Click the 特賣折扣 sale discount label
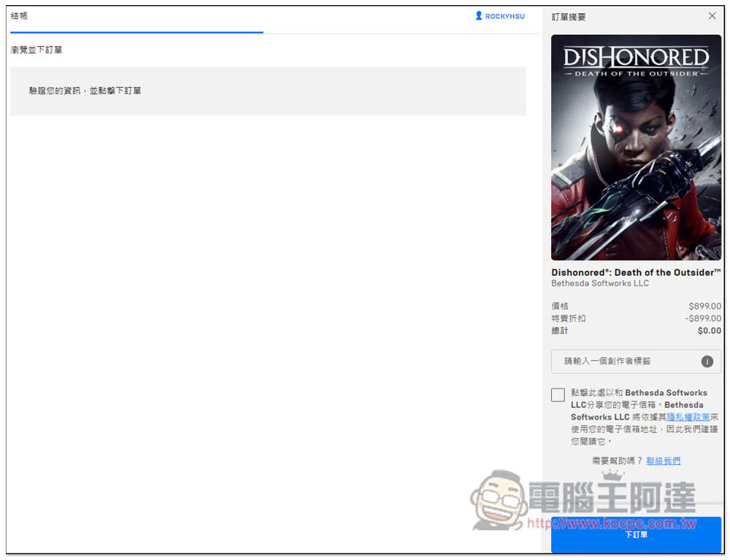Image resolution: width=730 pixels, height=560 pixels. tap(569, 318)
